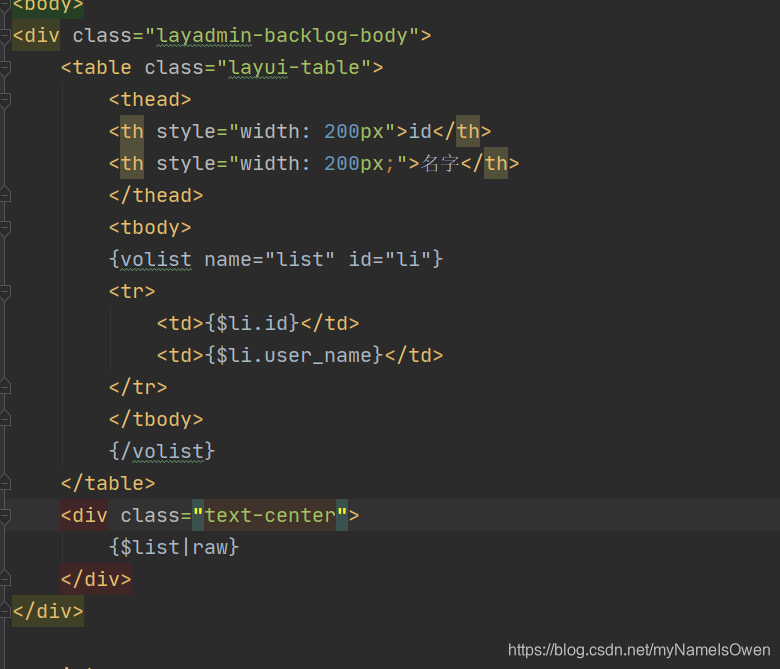This screenshot has width=780, height=669.
Task: Click the {$list|raw} expression
Action: pyautogui.click(x=174, y=547)
